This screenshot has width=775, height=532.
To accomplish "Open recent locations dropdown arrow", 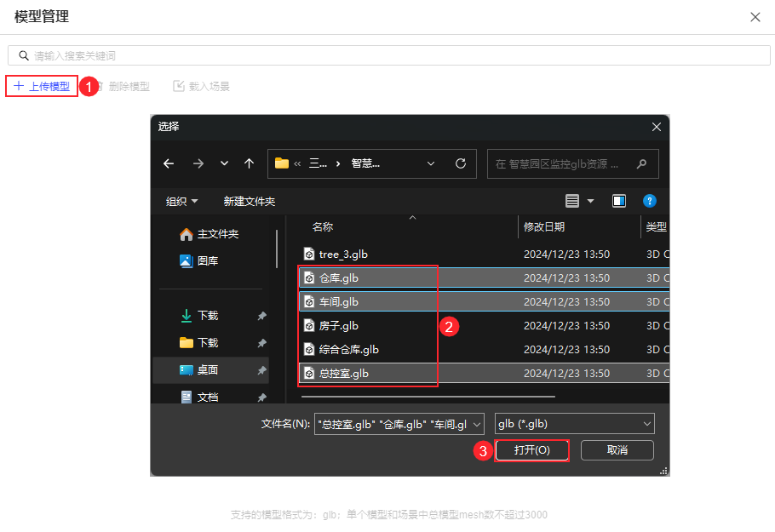I will 224,163.
